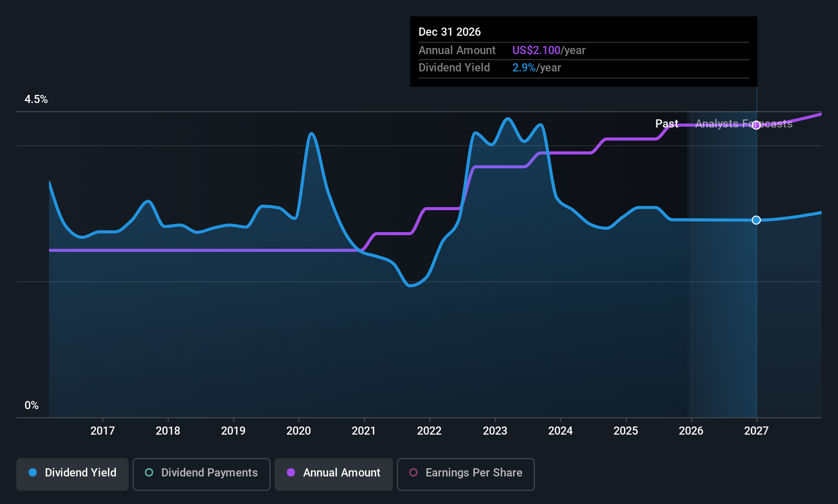
Task: Click the blue Dividend Yield data point marker
Action: tap(756, 220)
